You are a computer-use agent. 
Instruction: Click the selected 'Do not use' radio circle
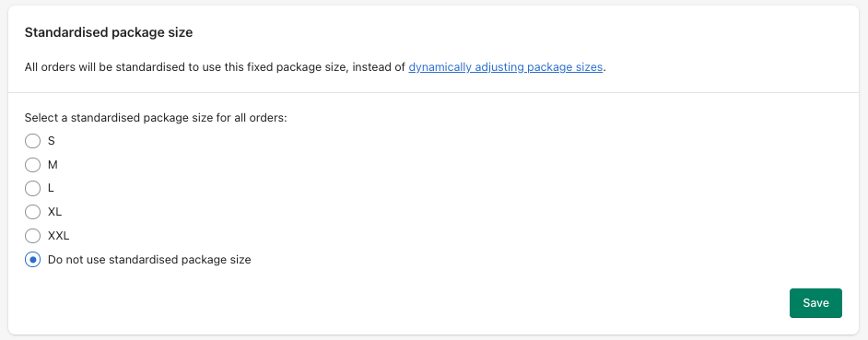[x=32, y=259]
